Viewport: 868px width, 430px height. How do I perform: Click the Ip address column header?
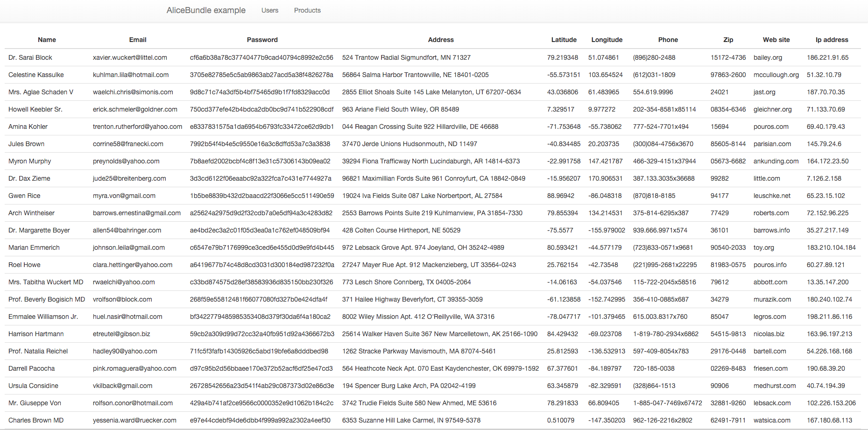click(x=832, y=40)
